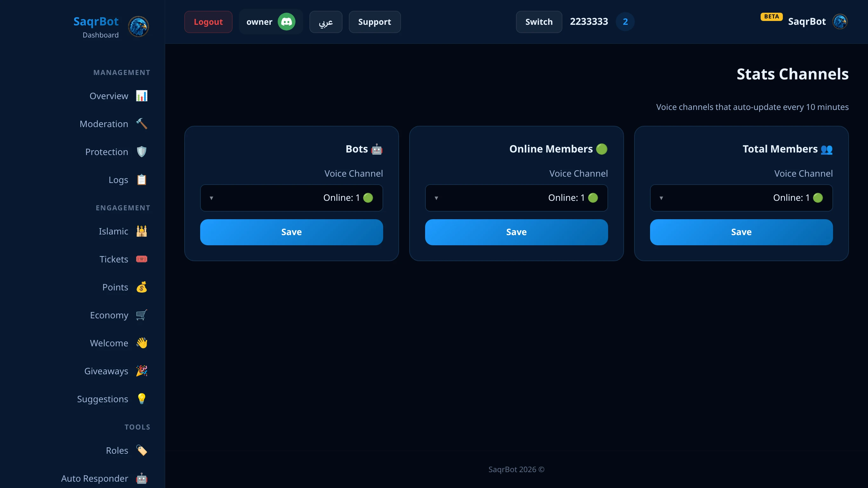Click the Total Members card title
The height and width of the screenshot is (488, 868).
coord(788,149)
